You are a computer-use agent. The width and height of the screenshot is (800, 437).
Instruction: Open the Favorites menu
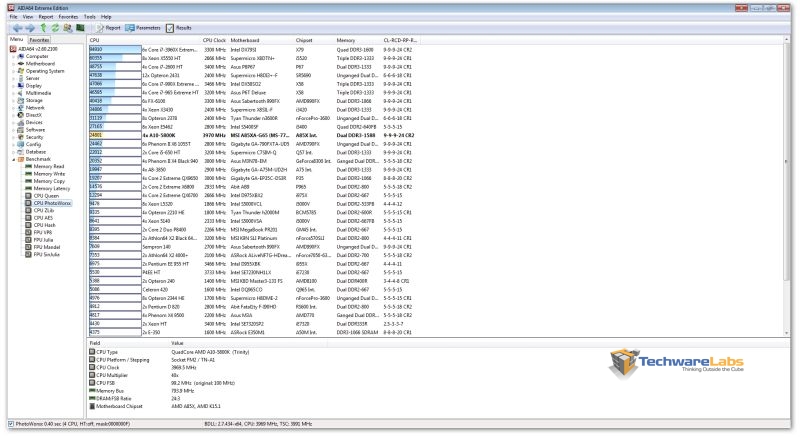[68, 17]
